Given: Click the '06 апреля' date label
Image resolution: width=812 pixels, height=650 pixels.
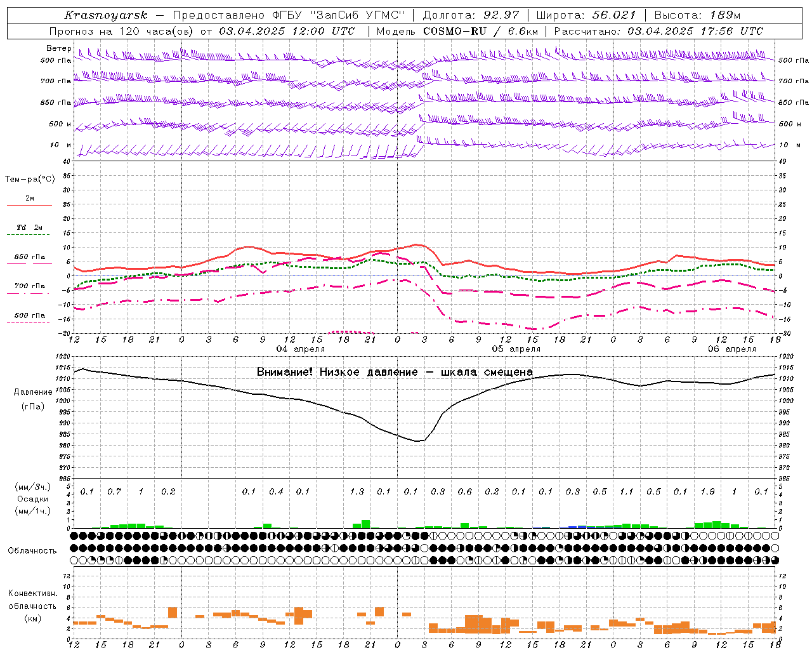Looking at the screenshot, I should [732, 348].
